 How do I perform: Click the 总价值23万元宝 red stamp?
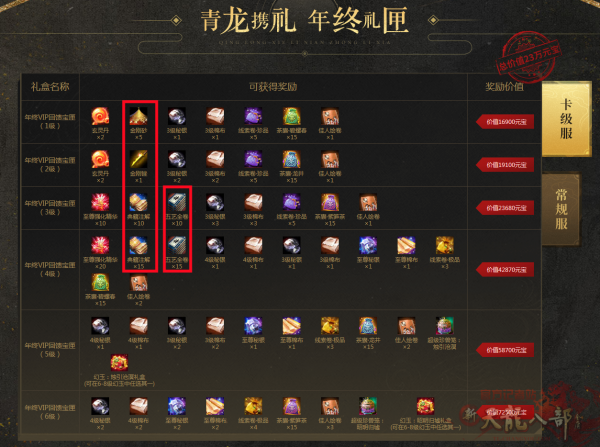pos(529,58)
